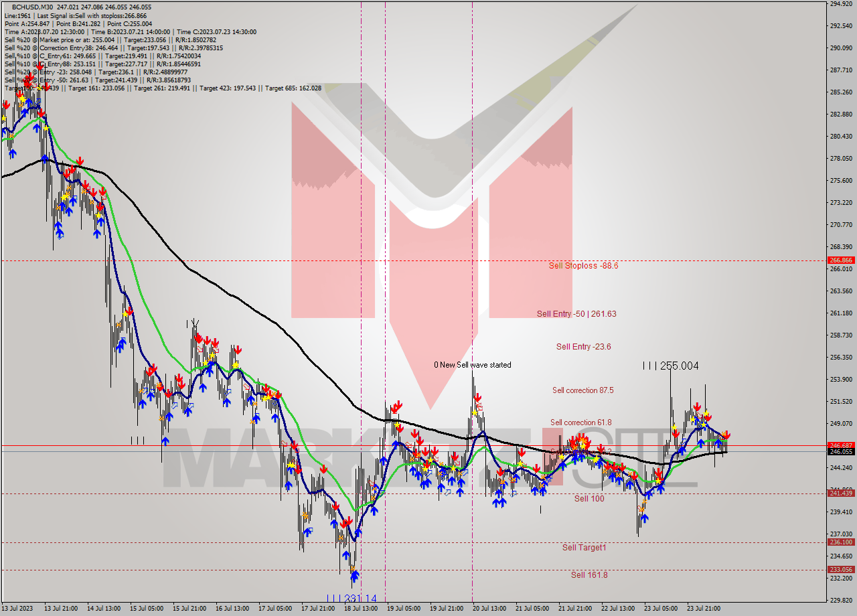Click 'Sell %10 @ C_Entry61: 249.665' line
Viewport: 857px width, 616px height.
[x=102, y=56]
